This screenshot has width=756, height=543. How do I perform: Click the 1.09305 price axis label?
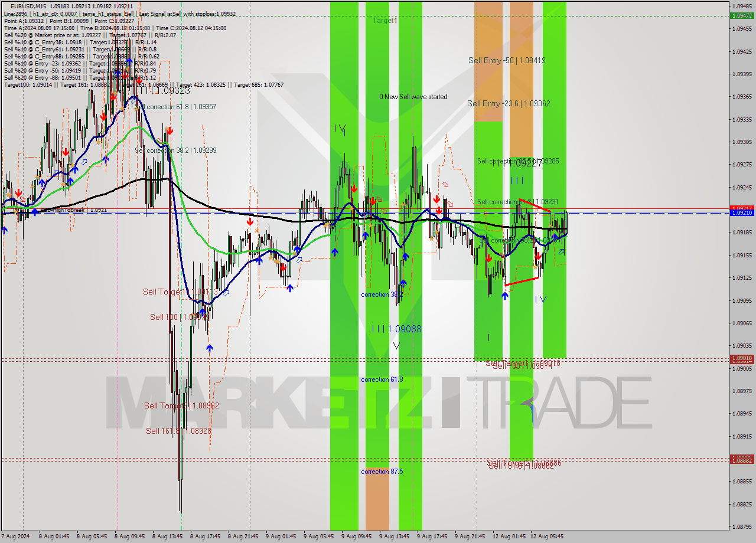coord(742,142)
